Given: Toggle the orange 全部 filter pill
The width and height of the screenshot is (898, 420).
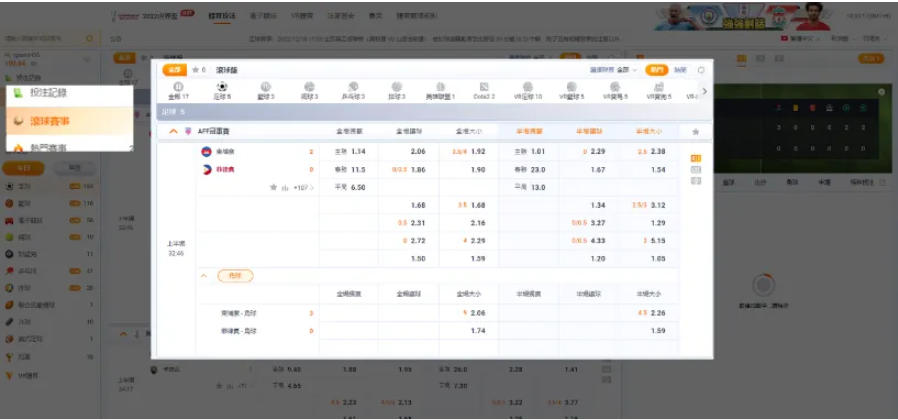Looking at the screenshot, I should tap(175, 70).
